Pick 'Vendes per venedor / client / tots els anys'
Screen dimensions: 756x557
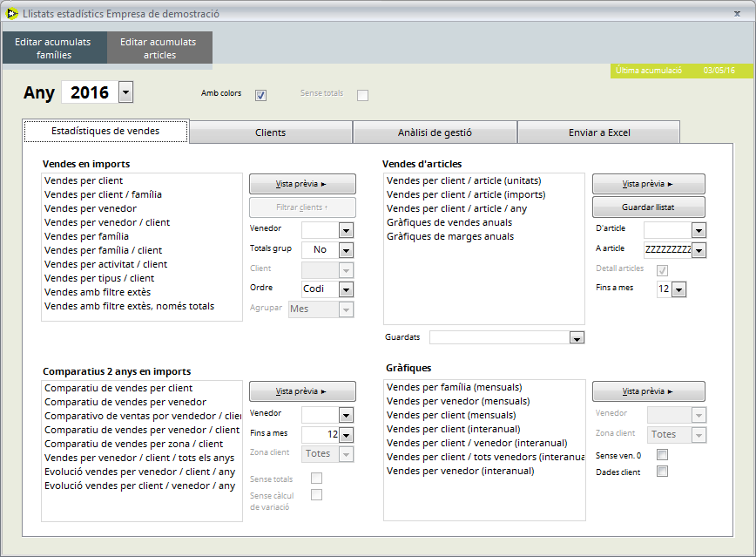(142, 458)
